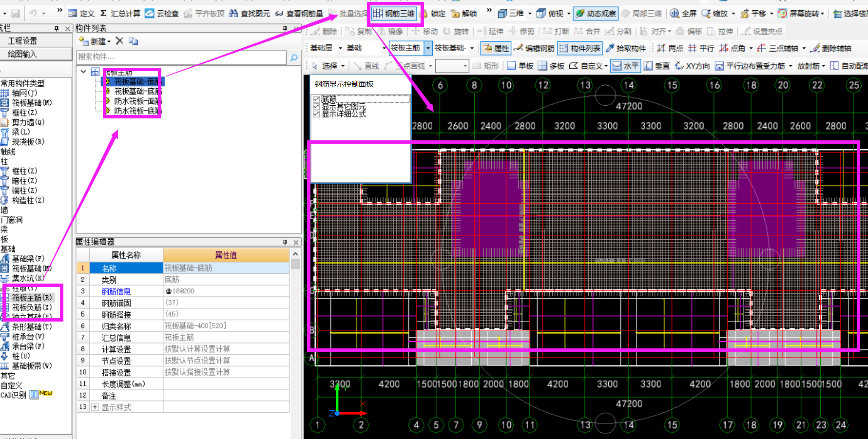This screenshot has height=439, width=868.
Task: Toggle the 构件列表 toolbar button
Action: (580, 48)
